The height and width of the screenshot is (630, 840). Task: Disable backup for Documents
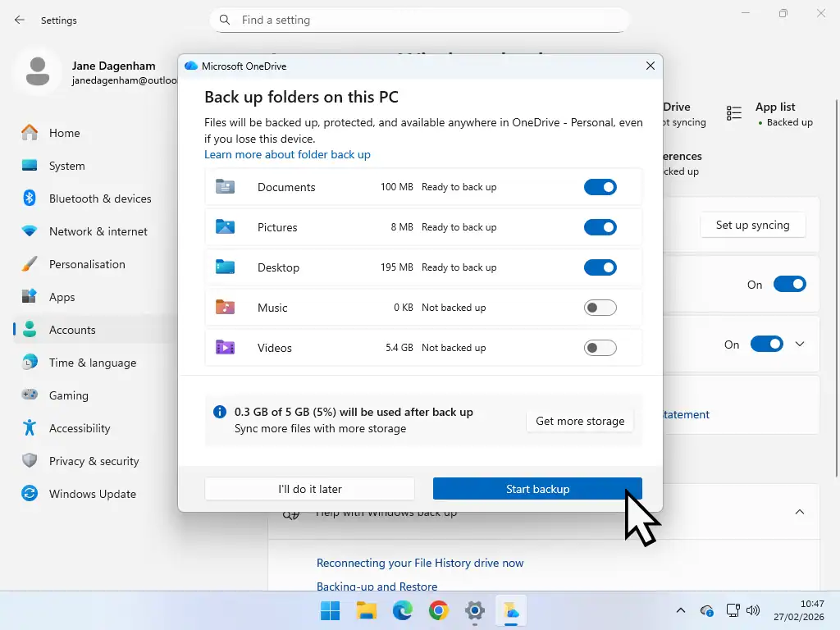pyautogui.click(x=600, y=186)
